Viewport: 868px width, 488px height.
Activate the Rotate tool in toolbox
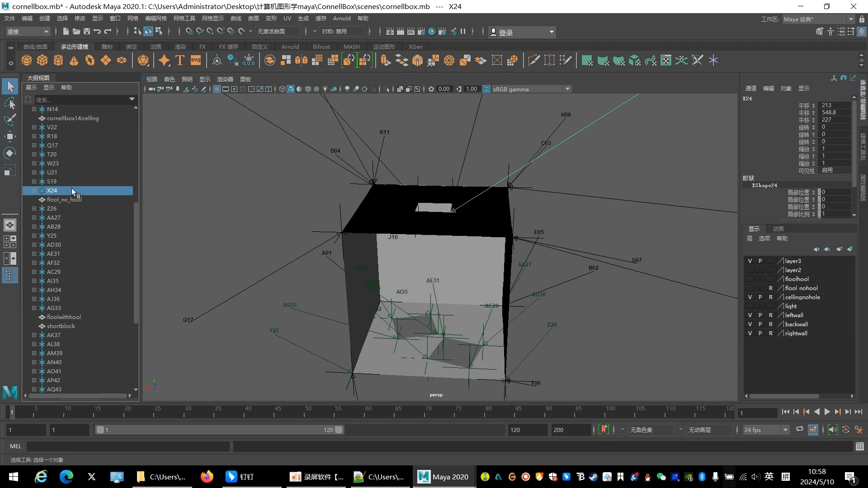(x=10, y=153)
